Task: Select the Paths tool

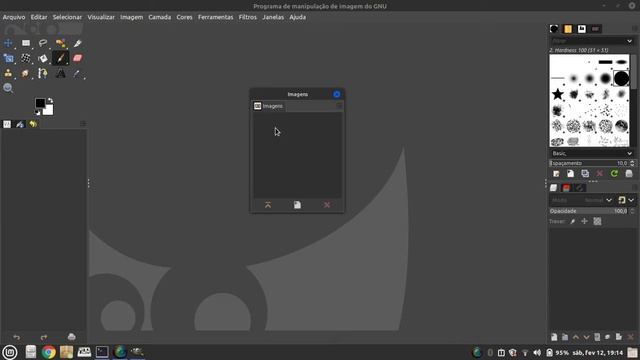Action: pos(43,73)
